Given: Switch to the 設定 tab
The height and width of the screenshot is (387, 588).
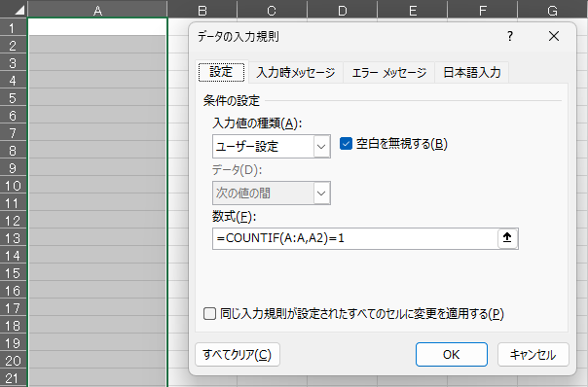Looking at the screenshot, I should click(221, 72).
